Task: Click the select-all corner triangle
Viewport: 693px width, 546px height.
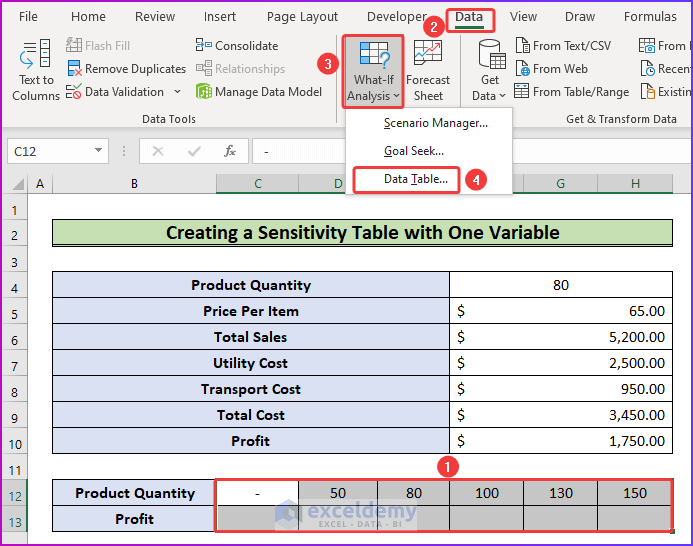Action: tap(18, 183)
